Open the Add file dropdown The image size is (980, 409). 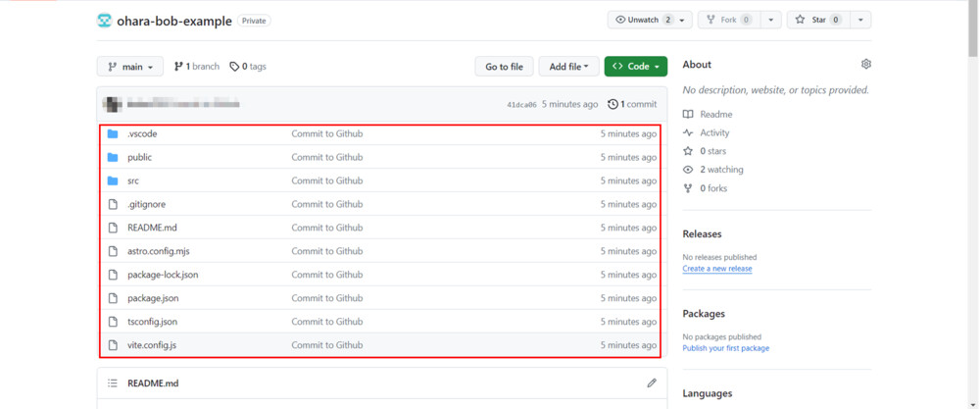click(x=568, y=67)
